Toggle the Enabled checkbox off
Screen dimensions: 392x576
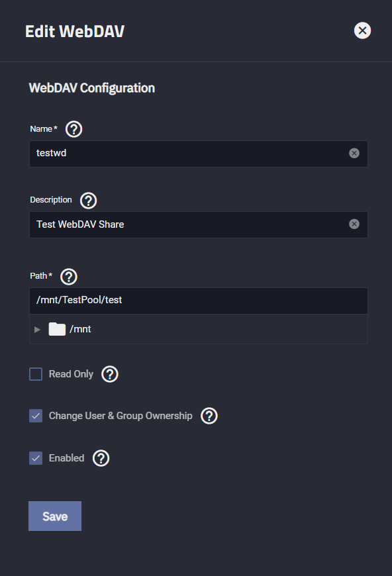36,458
